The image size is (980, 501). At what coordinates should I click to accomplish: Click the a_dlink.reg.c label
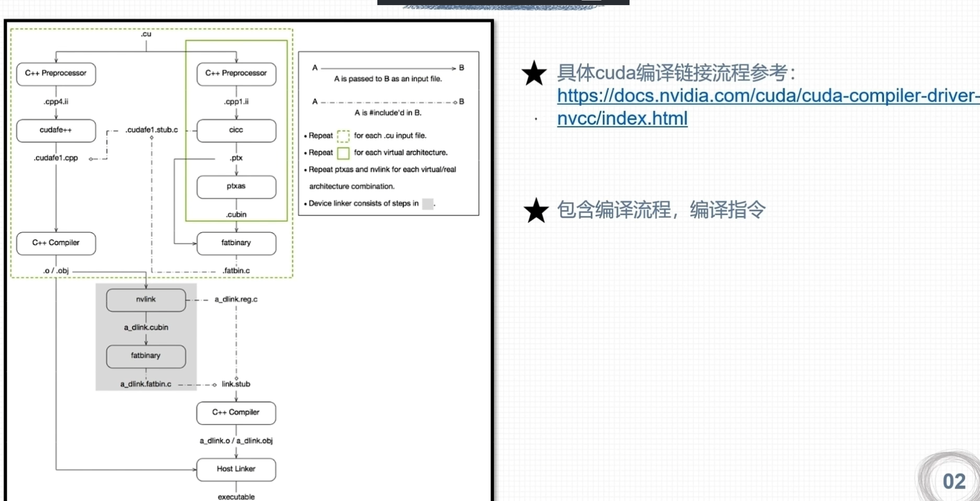[236, 299]
